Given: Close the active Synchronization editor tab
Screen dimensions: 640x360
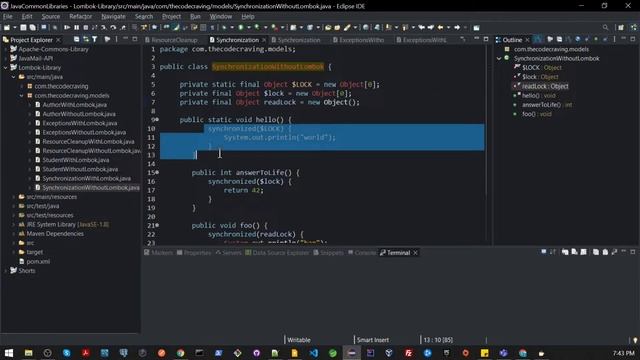Looking at the screenshot, I should pyautogui.click(x=264, y=40).
